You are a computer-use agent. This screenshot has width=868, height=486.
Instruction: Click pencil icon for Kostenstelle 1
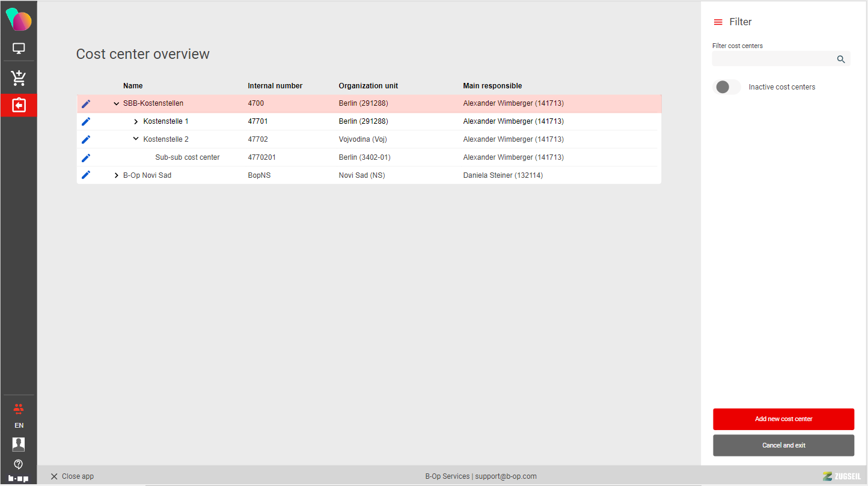point(86,121)
